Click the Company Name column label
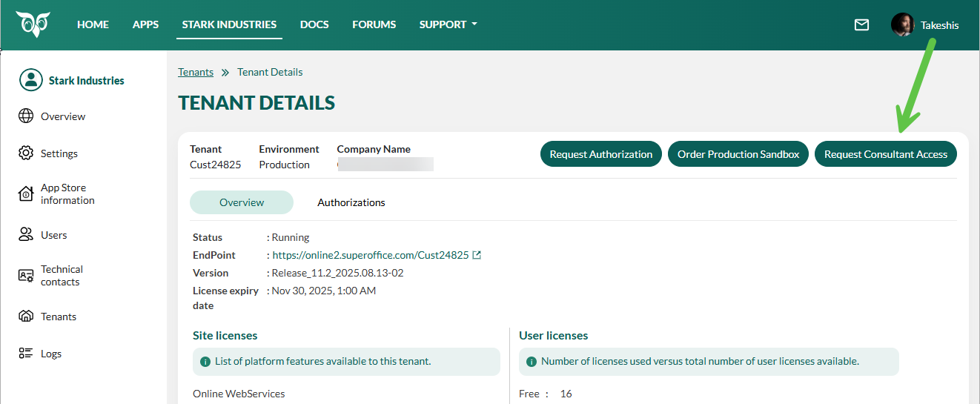Screen dimensions: 980x404 tap(374, 149)
